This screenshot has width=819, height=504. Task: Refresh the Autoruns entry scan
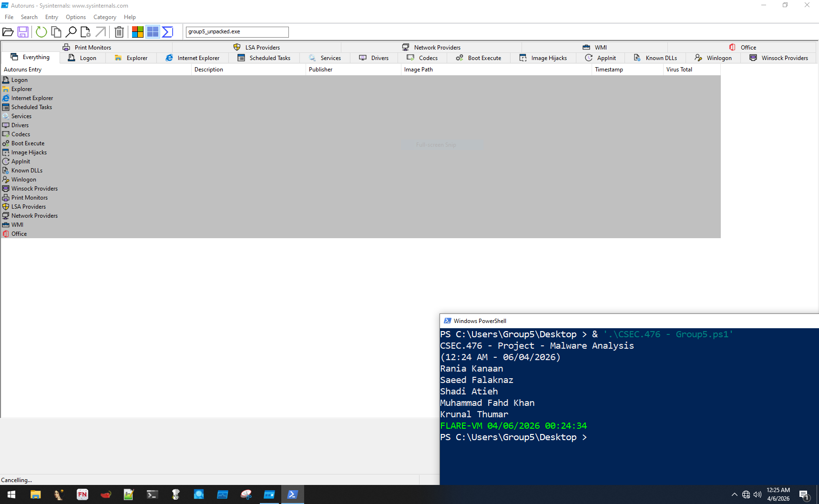[41, 32]
